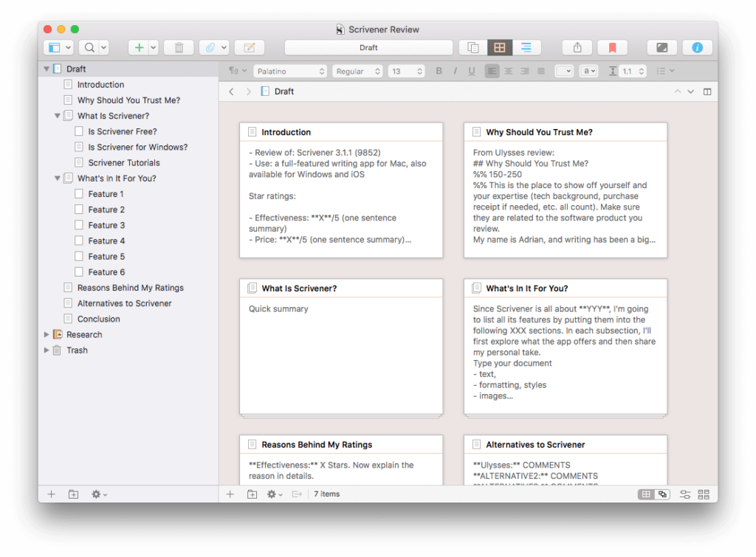The width and height of the screenshot is (756, 557).
Task: Collapse the Draft folder
Action: click(47, 69)
